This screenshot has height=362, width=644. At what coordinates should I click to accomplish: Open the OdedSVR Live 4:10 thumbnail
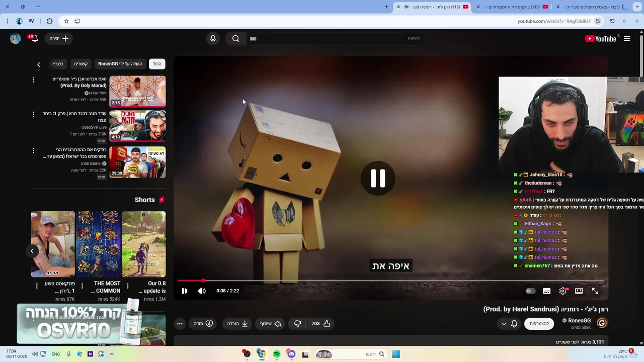click(137, 126)
